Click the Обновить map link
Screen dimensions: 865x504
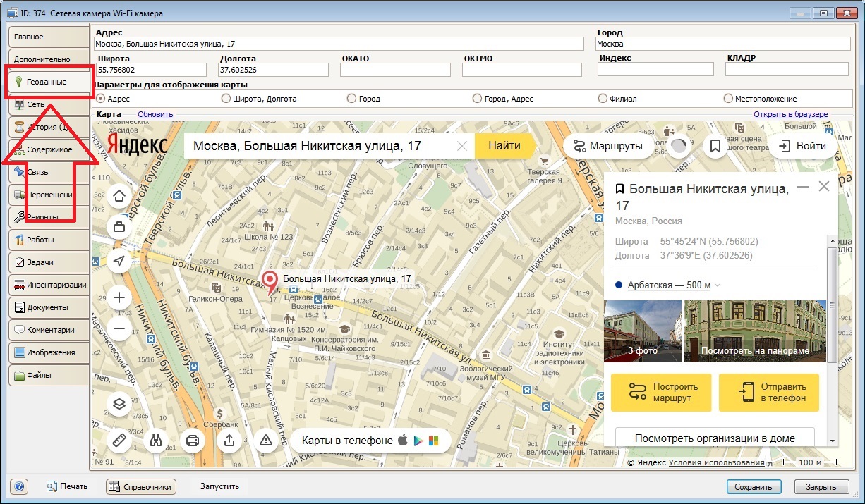click(155, 114)
